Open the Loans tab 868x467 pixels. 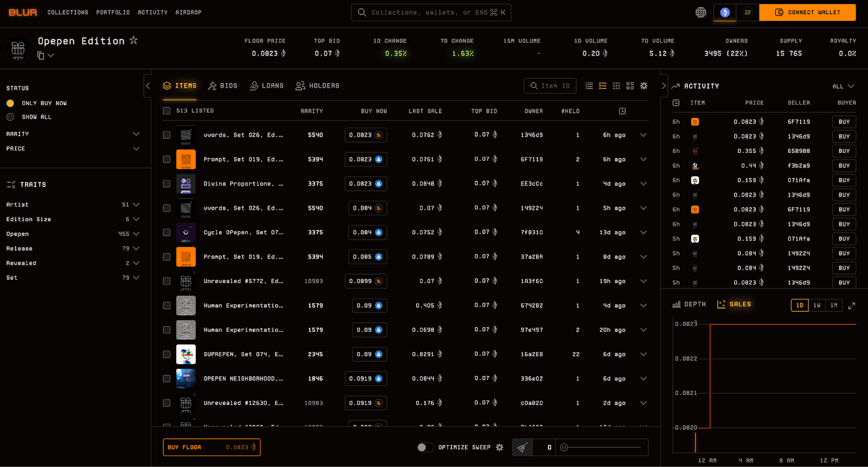pos(266,86)
